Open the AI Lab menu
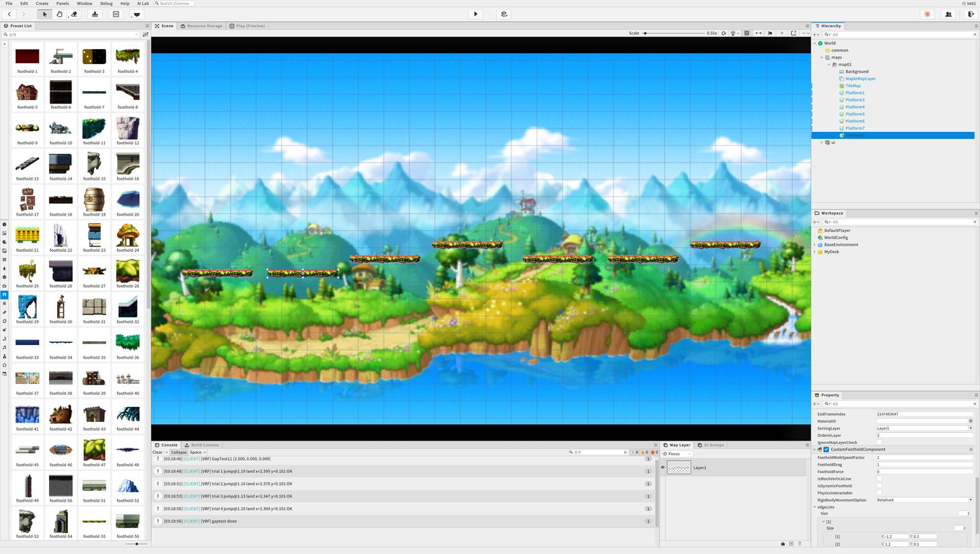 click(143, 3)
